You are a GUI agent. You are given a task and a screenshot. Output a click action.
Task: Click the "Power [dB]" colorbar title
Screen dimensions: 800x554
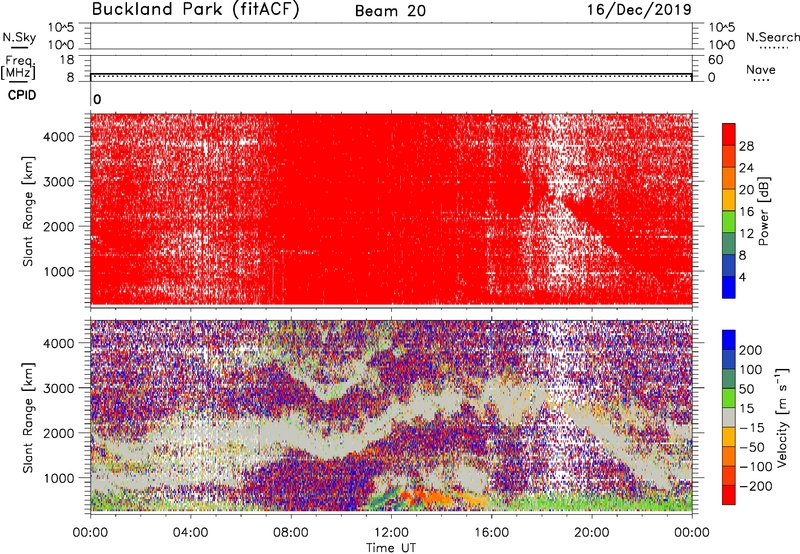pyautogui.click(x=763, y=211)
